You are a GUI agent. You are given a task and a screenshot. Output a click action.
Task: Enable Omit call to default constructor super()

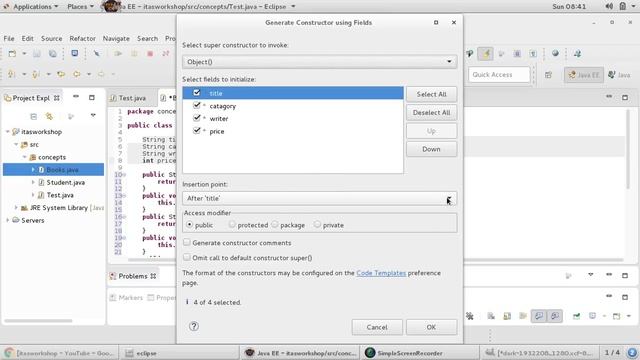[x=187, y=258]
